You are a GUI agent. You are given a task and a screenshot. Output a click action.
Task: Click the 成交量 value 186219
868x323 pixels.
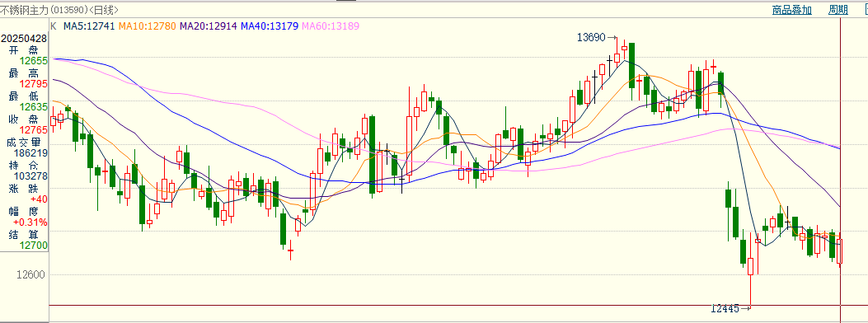click(x=30, y=153)
